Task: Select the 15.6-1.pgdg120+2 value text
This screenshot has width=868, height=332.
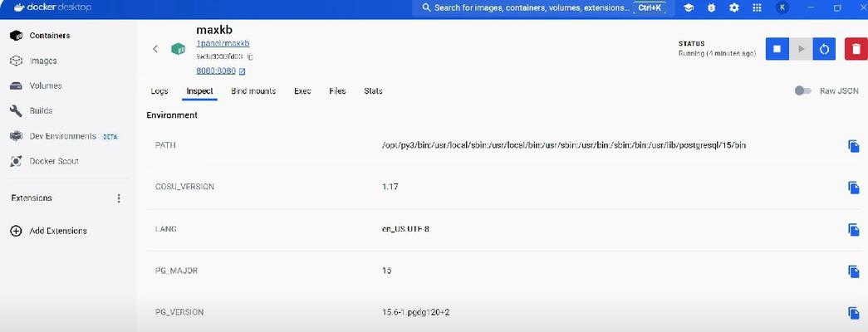Action: 416,312
